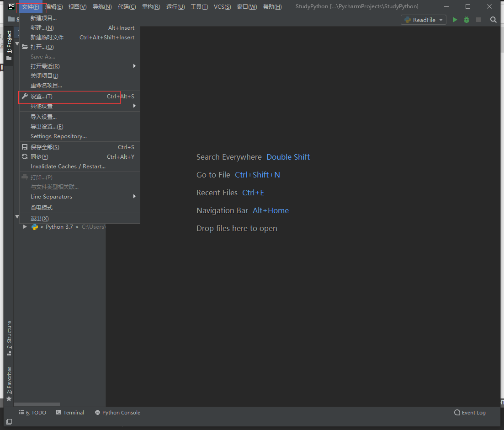Click the Favorites star icon

(x=9, y=399)
